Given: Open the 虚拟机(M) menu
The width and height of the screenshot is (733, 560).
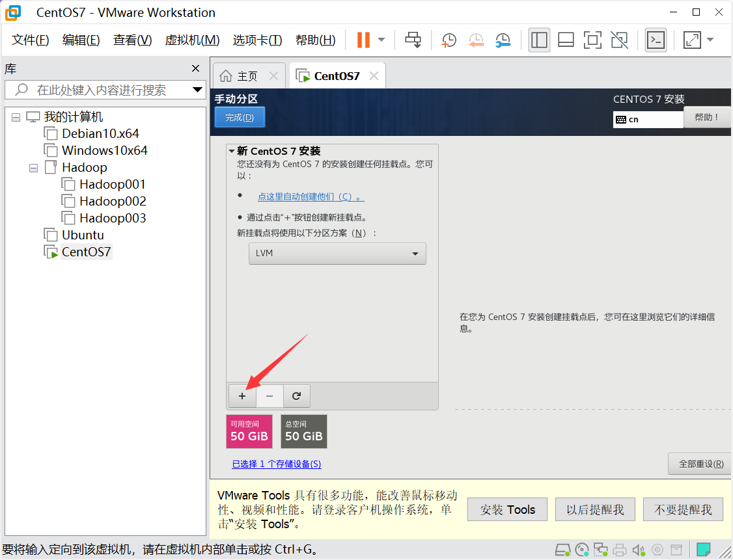Looking at the screenshot, I should [192, 40].
